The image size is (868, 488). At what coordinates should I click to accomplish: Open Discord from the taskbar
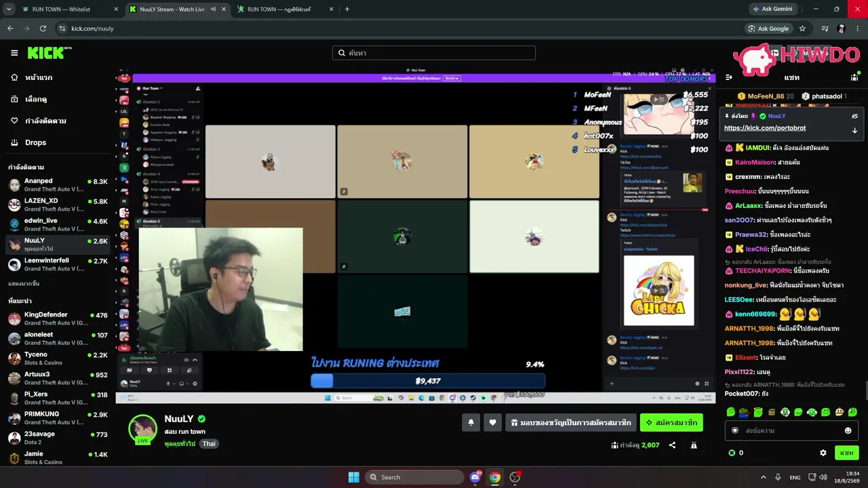(475, 477)
